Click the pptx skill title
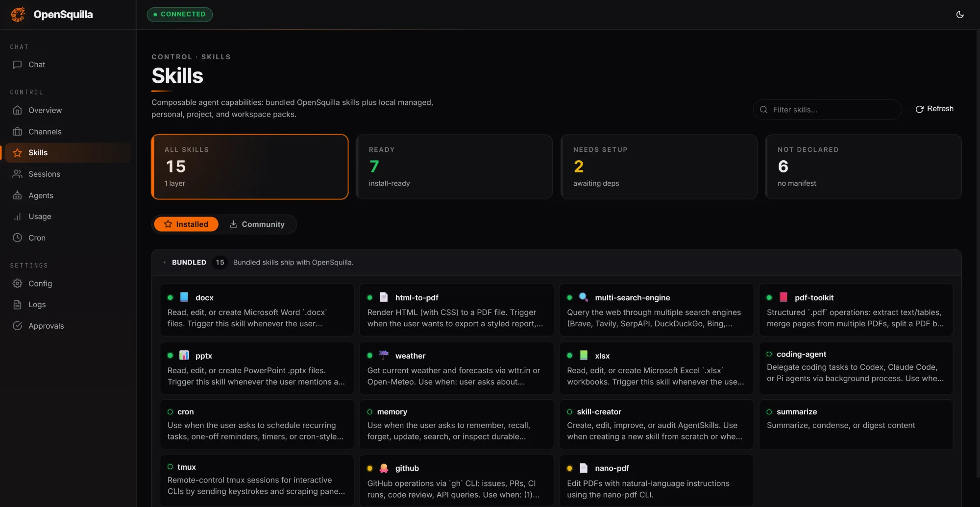This screenshot has height=507, width=980. tap(203, 356)
